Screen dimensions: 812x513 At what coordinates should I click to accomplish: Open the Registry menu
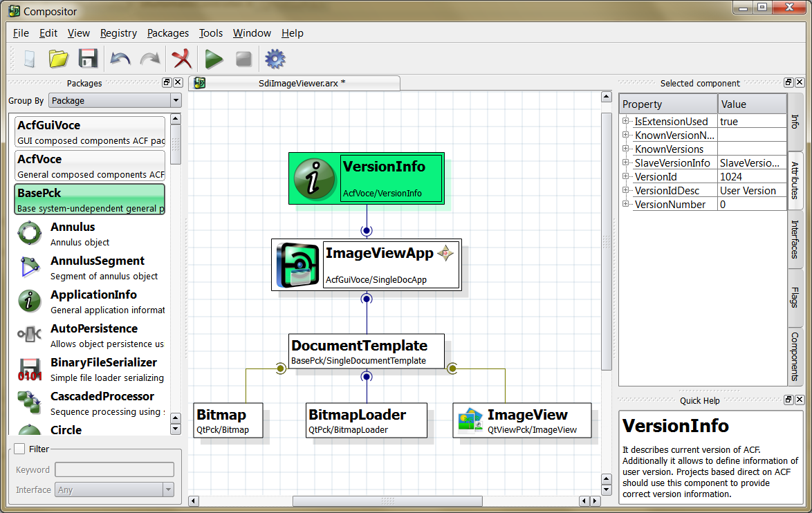click(x=118, y=32)
